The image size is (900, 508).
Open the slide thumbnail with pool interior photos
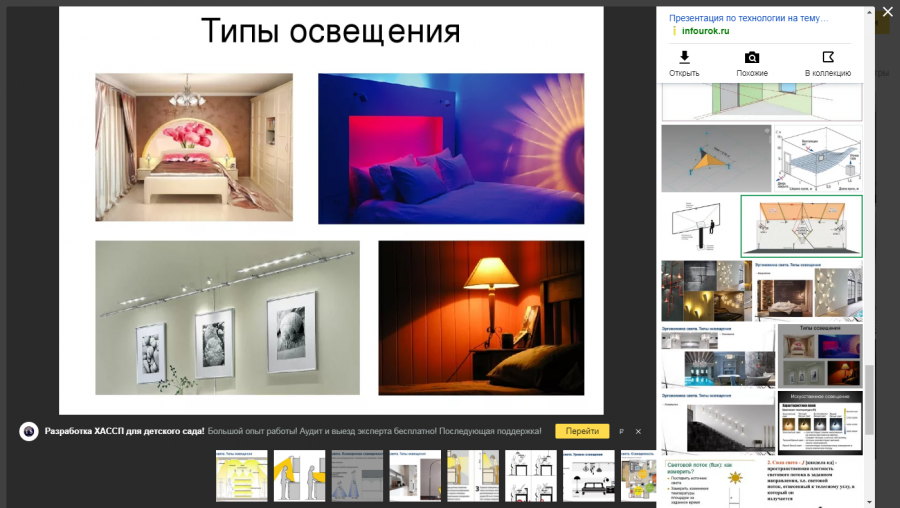[x=718, y=356]
